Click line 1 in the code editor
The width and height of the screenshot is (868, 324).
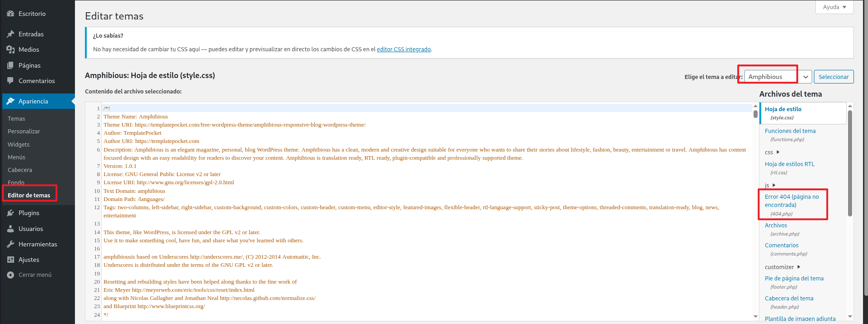pyautogui.click(x=427, y=108)
